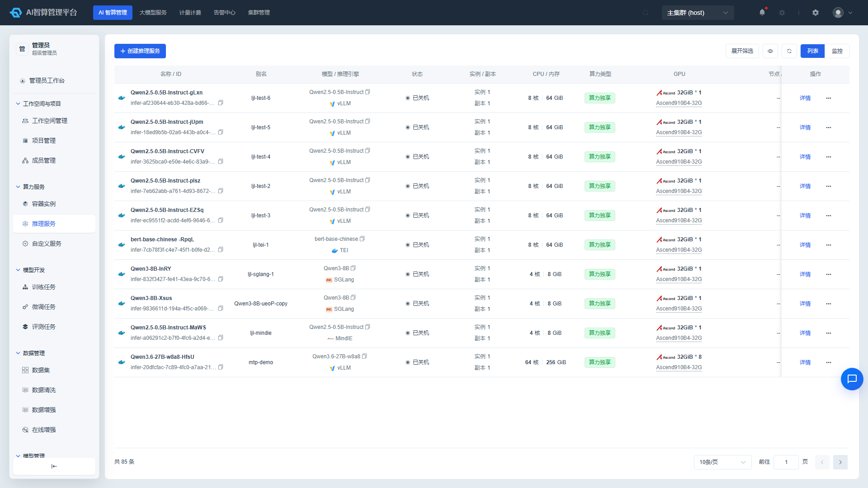Click Ascend910B4-32G link in ljl-test-2 row
The height and width of the screenshot is (488, 868).
679,191
